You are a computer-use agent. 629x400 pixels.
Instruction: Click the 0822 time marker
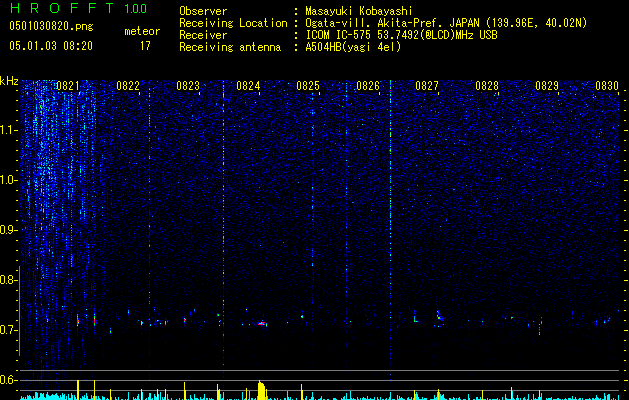(128, 86)
